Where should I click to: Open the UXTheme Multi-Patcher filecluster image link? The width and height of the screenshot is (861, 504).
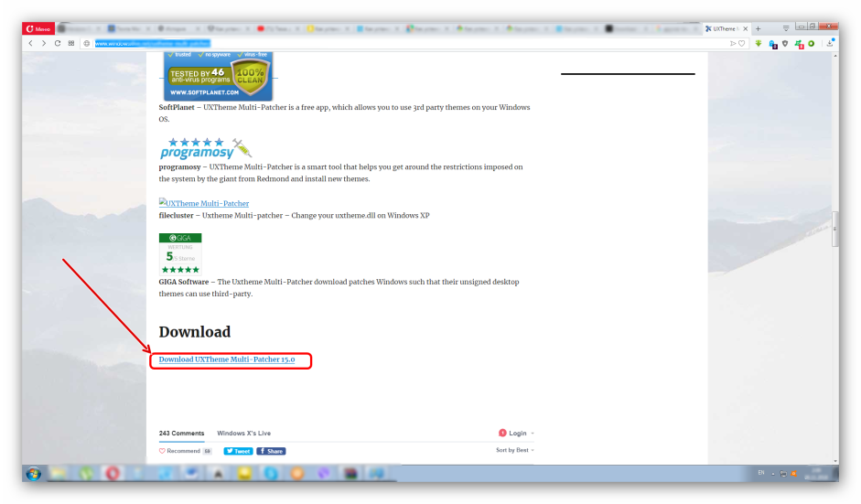point(204,204)
